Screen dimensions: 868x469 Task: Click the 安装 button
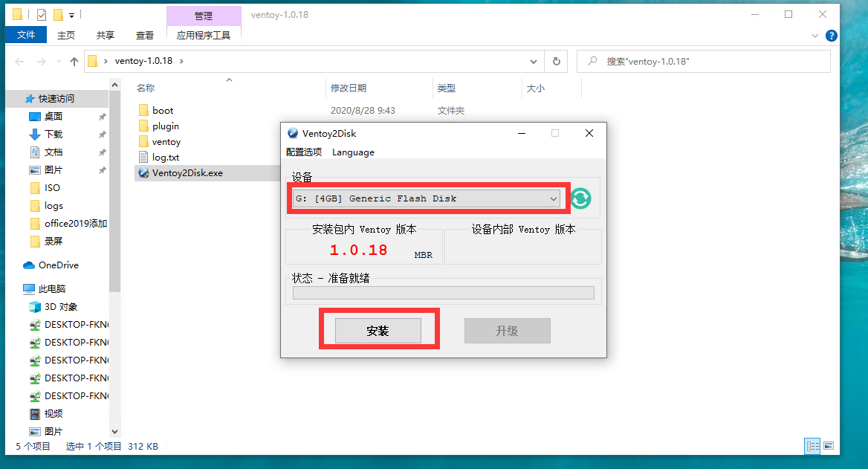click(x=378, y=331)
